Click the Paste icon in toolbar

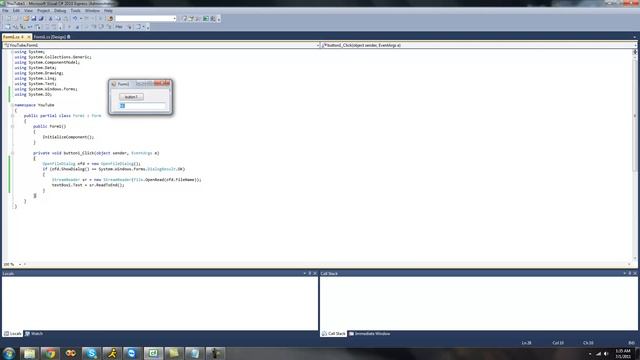pyautogui.click(x=66, y=18)
